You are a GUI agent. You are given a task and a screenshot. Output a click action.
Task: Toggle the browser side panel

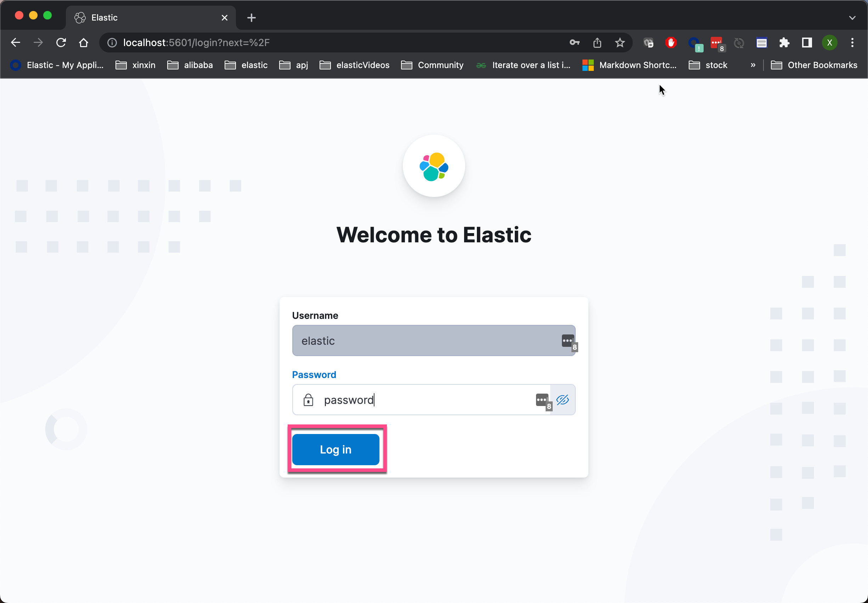pos(807,43)
